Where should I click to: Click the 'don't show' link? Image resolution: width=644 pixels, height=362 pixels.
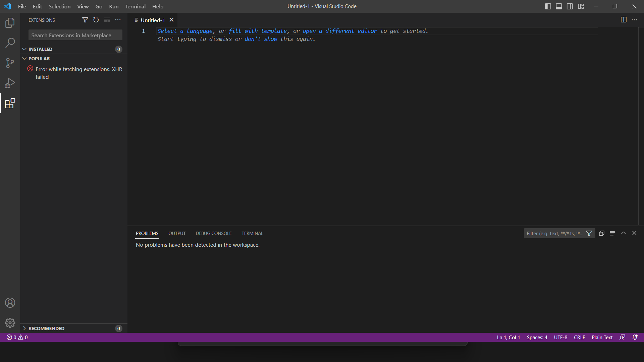[x=261, y=39]
